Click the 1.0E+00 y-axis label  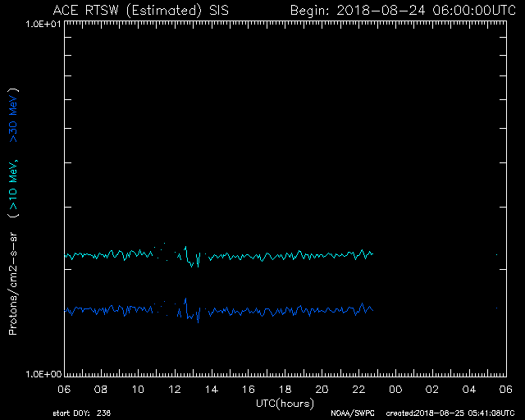(x=43, y=374)
